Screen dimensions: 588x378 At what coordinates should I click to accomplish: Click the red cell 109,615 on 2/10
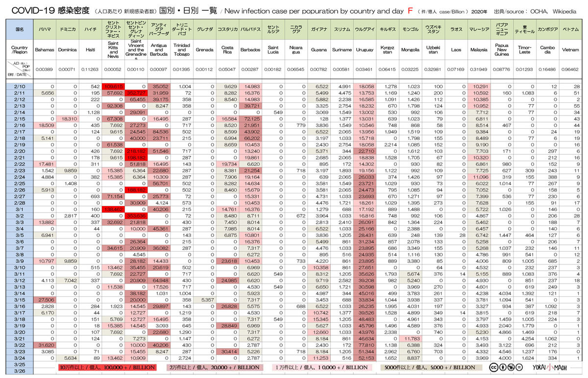click(x=113, y=86)
